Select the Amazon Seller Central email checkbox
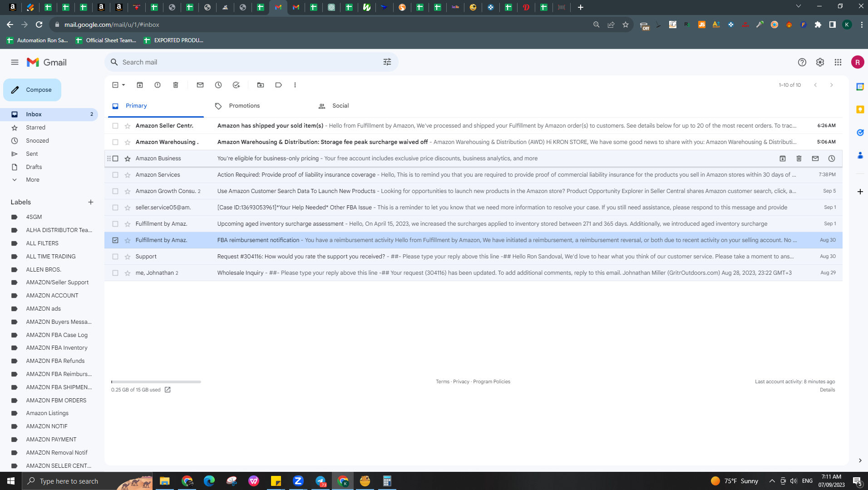The height and width of the screenshot is (490, 868). 115,126
